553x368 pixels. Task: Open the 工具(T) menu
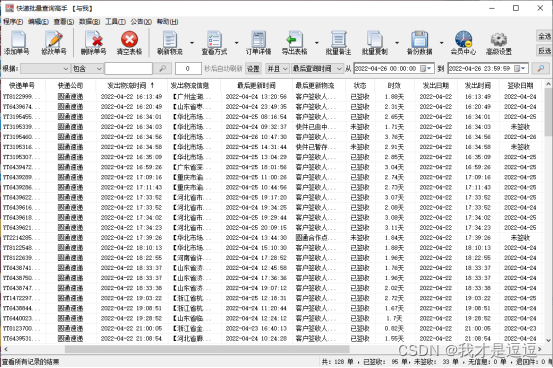coord(115,22)
